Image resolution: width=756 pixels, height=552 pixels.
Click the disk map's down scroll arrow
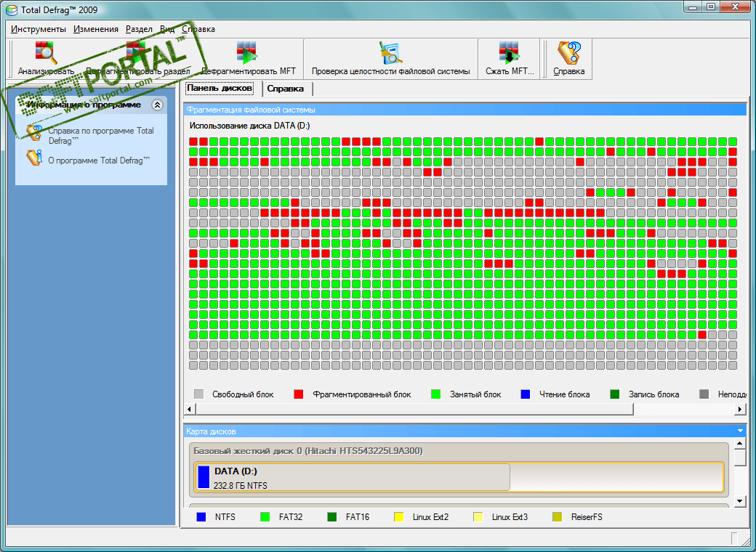click(740, 501)
